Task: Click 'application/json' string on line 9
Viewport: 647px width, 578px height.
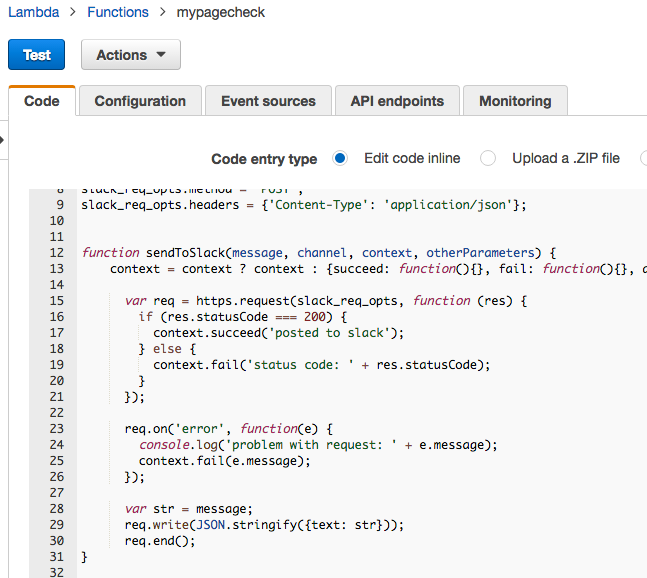Action: [448, 205]
